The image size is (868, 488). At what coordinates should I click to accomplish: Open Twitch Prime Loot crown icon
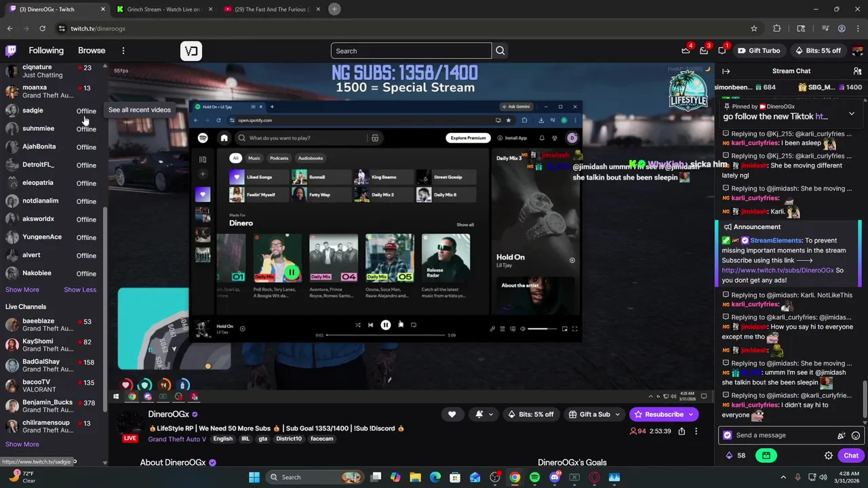(686, 51)
